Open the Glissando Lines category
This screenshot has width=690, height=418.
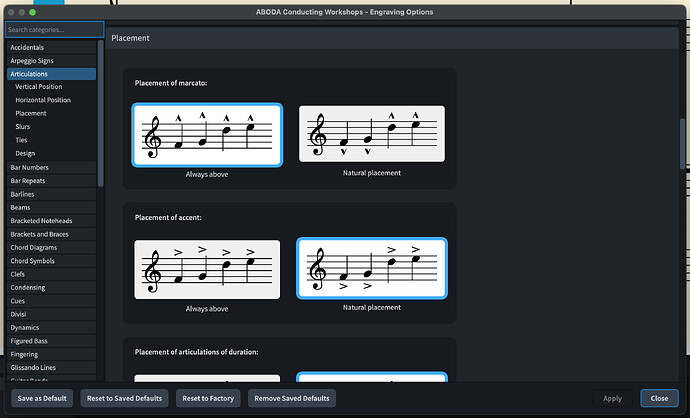(x=51, y=367)
